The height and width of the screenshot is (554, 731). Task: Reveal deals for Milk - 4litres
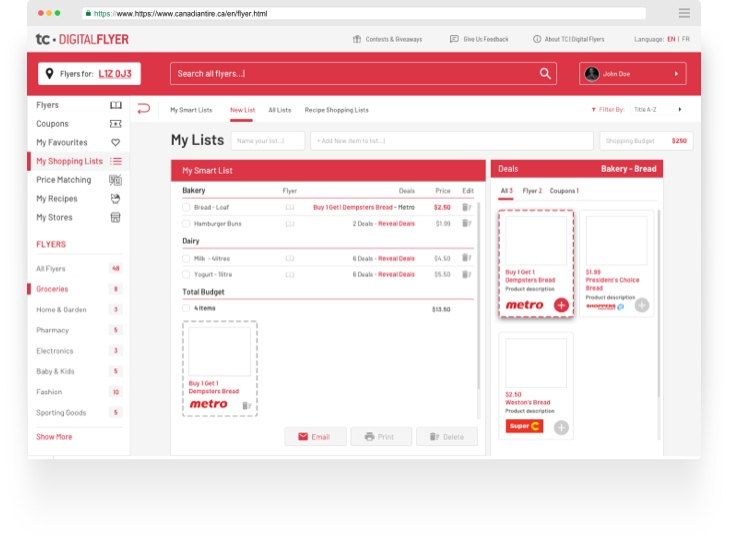coord(396,258)
